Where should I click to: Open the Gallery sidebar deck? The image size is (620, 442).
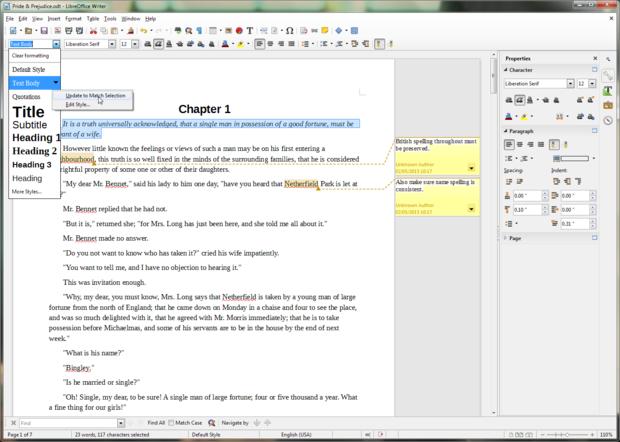click(x=608, y=105)
